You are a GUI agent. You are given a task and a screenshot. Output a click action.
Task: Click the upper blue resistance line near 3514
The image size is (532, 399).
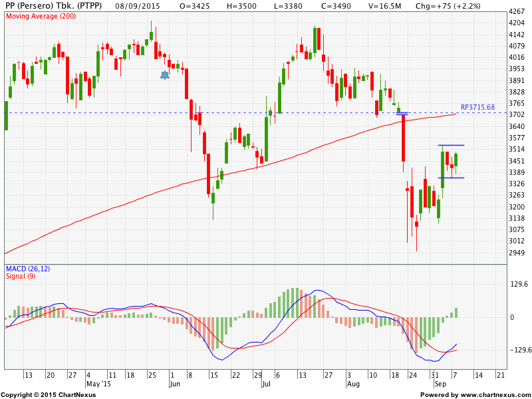(x=450, y=145)
